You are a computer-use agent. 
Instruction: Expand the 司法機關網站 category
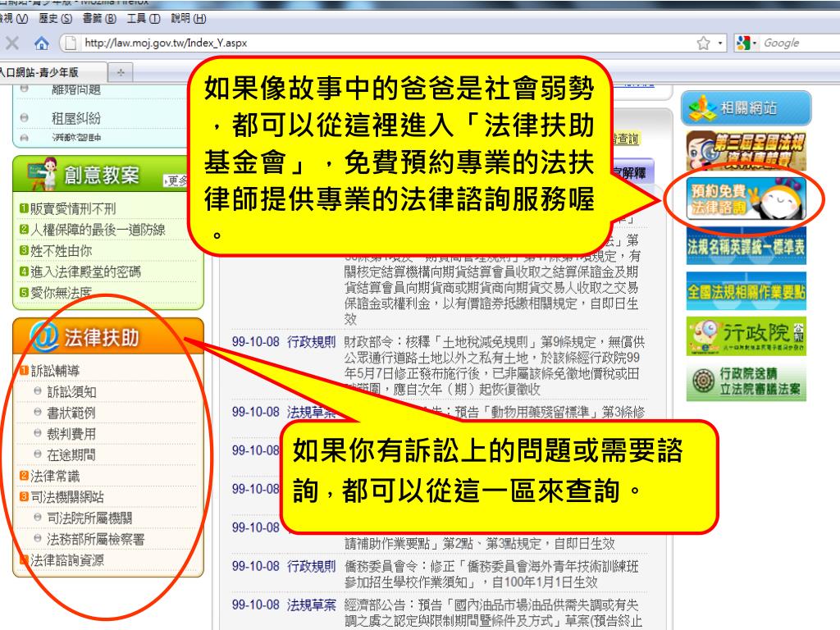pos(67,496)
